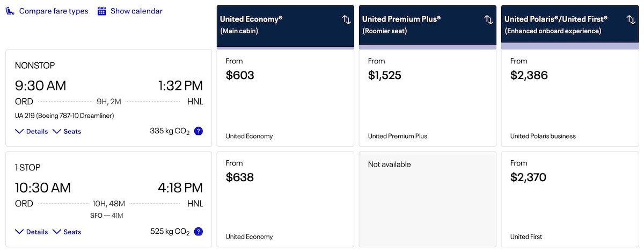Expand Details for the 9:30 AM nonstop flight

pyautogui.click(x=32, y=131)
